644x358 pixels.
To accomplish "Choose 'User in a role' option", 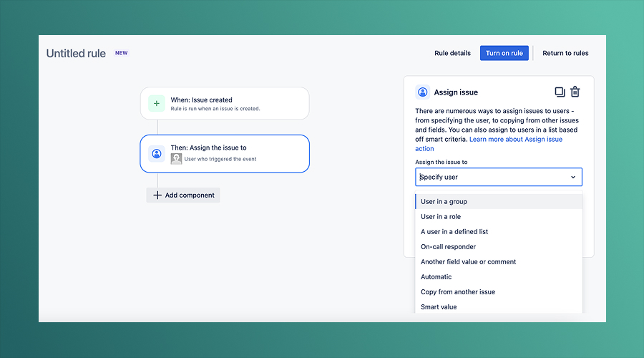I will tap(499, 217).
